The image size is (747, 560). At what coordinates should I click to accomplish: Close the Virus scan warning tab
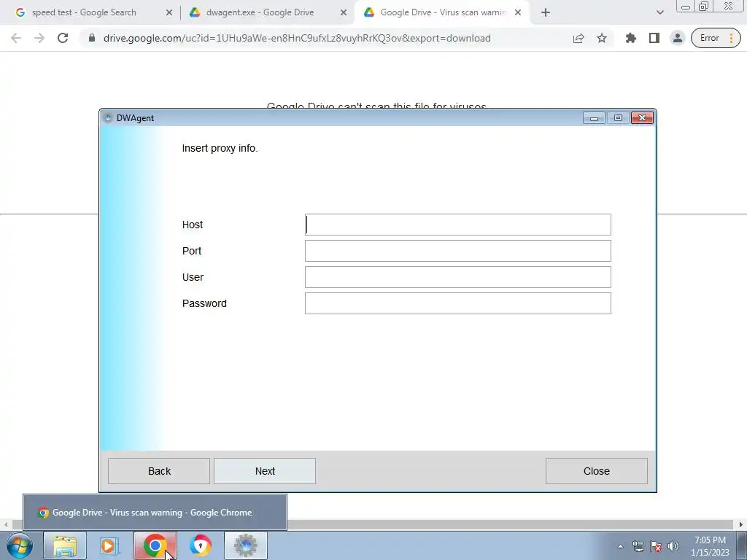[518, 13]
